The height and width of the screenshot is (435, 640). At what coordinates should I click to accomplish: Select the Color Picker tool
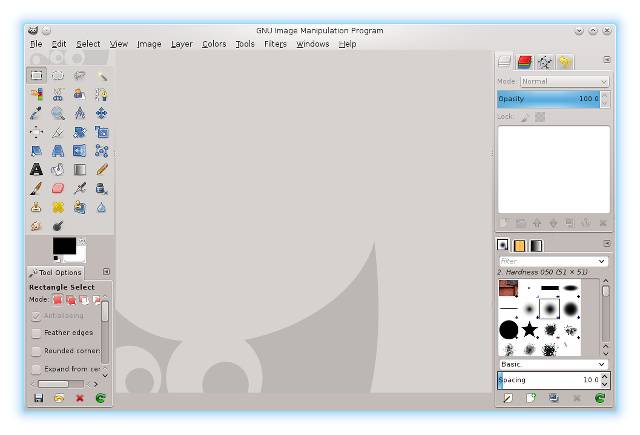coord(36,113)
